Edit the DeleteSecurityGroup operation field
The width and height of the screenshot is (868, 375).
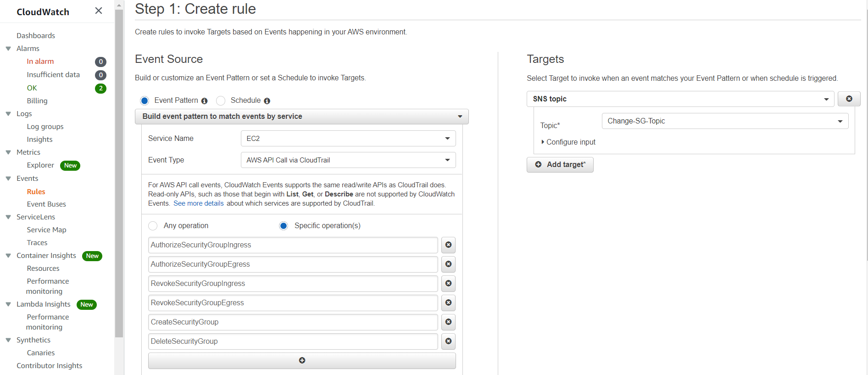pos(293,341)
